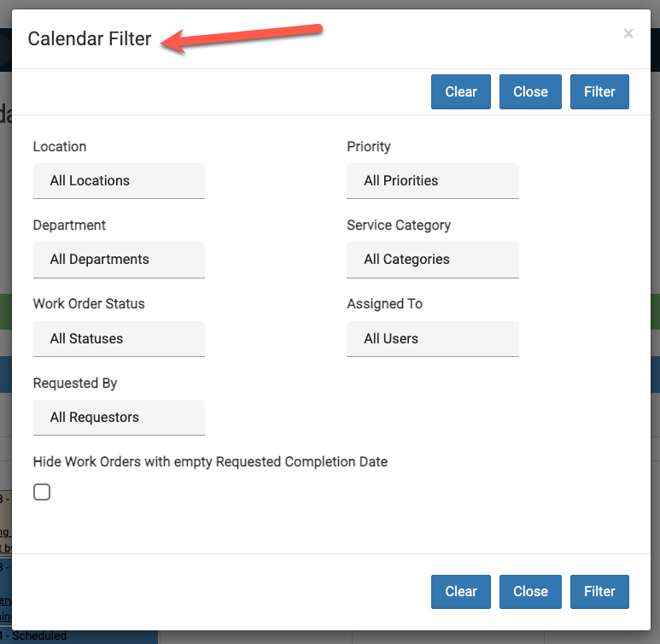Screen dimensions: 660x644
Task: Apply filters using the top Filter button
Action: 599,92
